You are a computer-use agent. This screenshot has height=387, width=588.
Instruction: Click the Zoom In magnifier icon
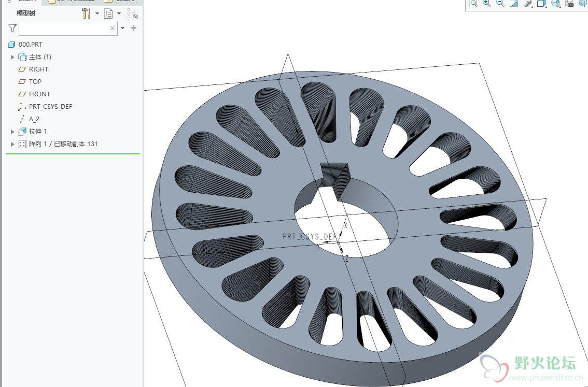pos(487,4)
